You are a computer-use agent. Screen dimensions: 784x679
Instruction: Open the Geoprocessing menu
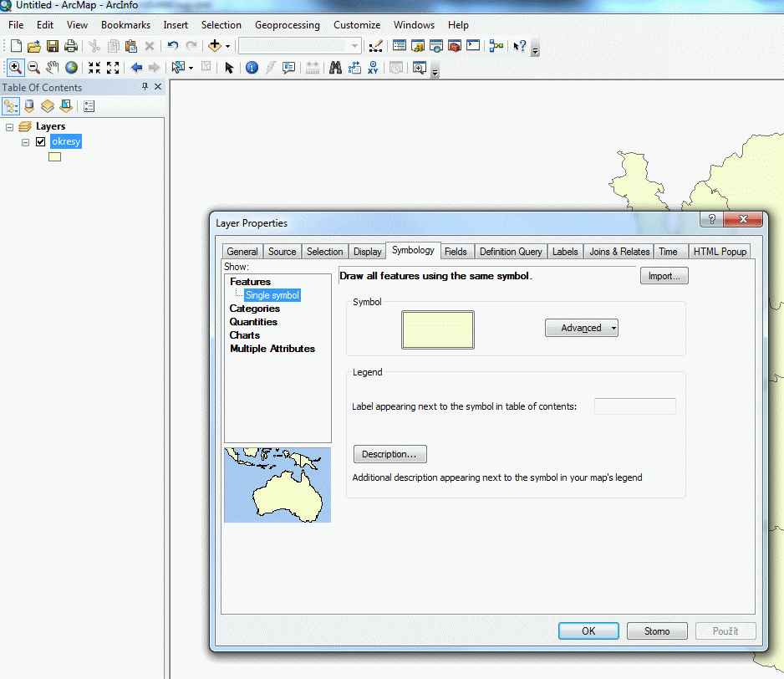click(x=287, y=25)
